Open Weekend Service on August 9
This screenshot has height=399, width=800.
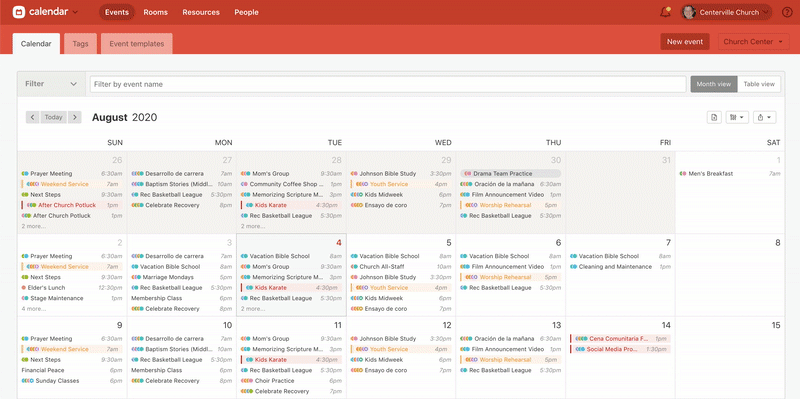[71, 349]
